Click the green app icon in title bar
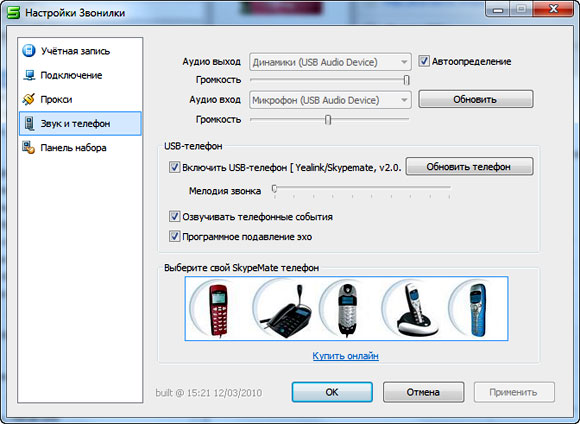The height and width of the screenshot is (424, 580). [x=13, y=12]
